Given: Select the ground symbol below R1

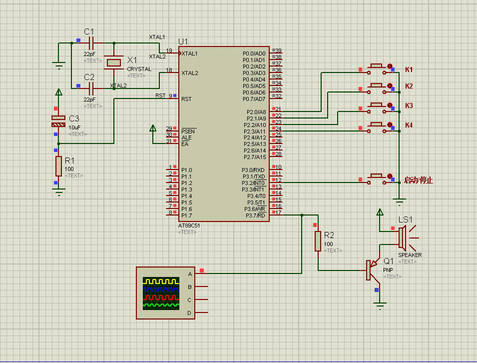Looking at the screenshot, I should point(59,191).
